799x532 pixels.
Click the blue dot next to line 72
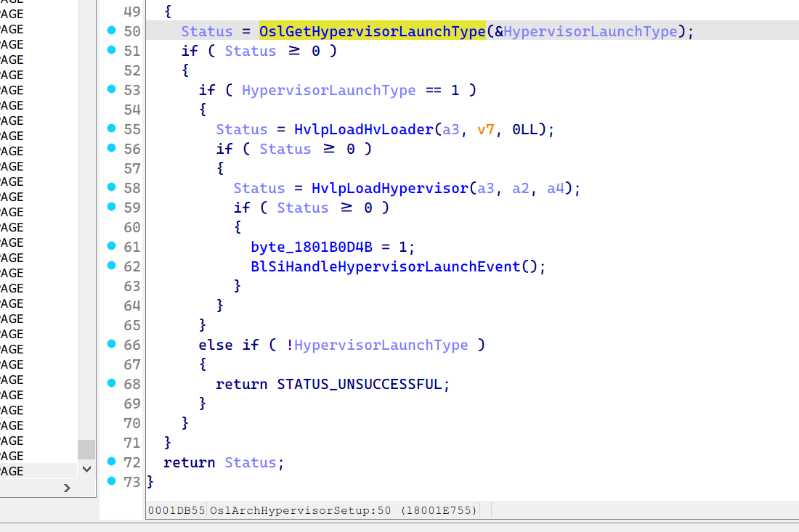(x=111, y=462)
